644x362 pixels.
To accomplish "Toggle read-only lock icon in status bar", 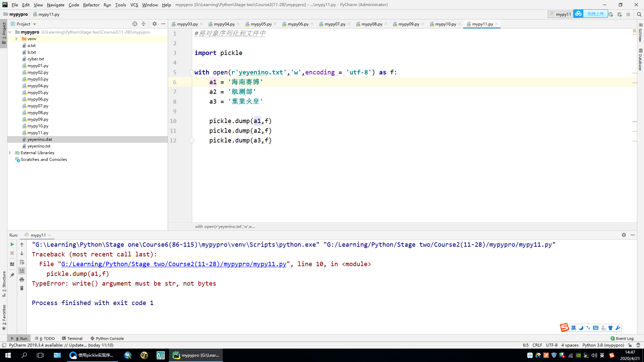I will point(630,345).
